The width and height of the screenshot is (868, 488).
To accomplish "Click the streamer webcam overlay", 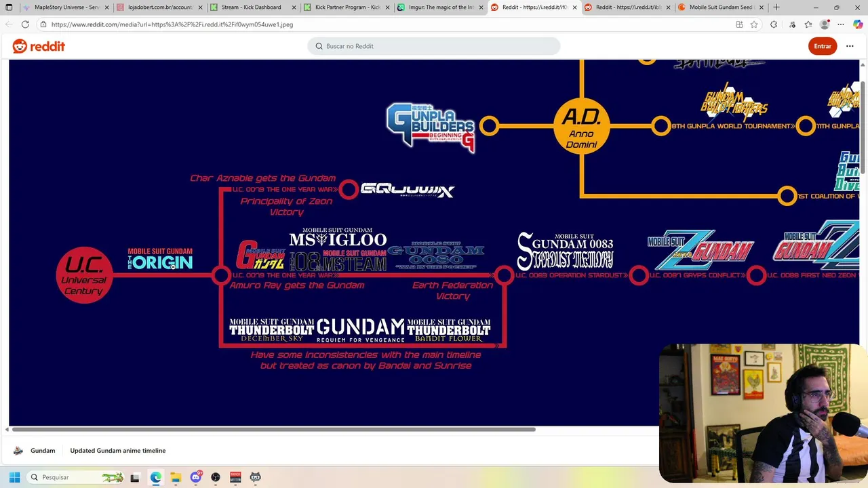I will pos(763,413).
